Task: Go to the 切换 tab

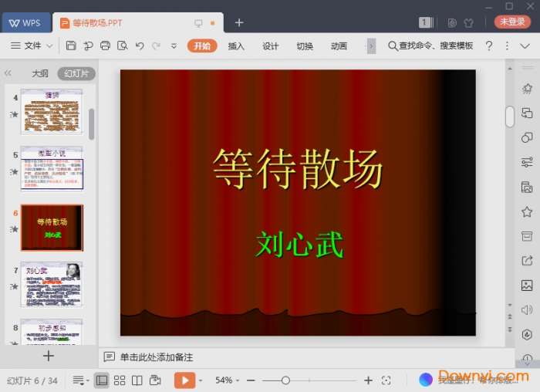Action: point(305,46)
